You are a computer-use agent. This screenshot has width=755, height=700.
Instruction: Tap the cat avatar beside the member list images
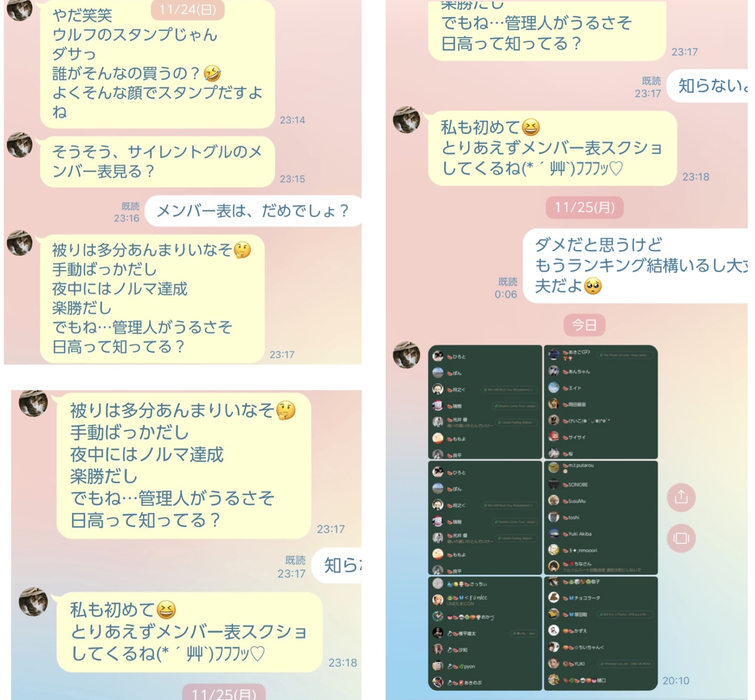point(406,355)
